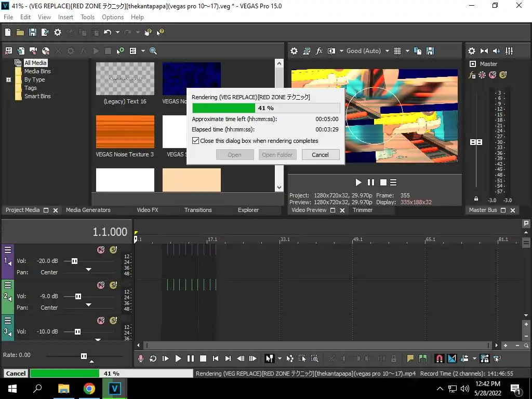Open the Insert menu
Image resolution: width=532 pixels, height=399 pixels.
[65, 17]
